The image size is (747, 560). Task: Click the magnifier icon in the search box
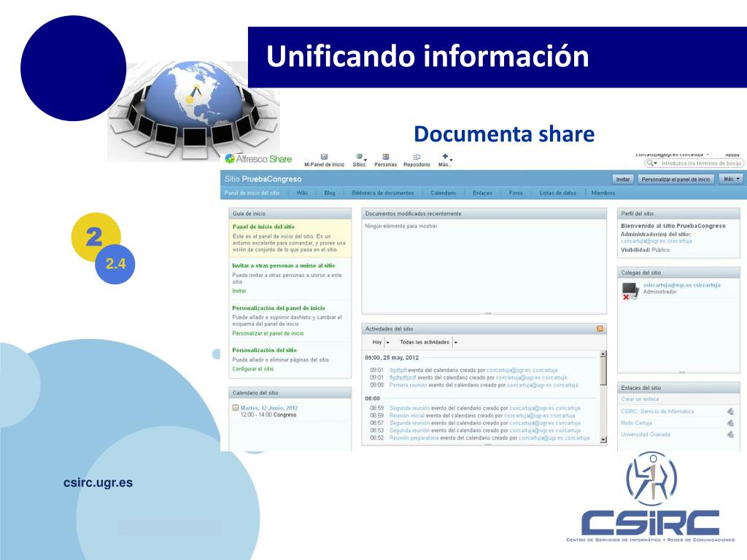(x=650, y=163)
